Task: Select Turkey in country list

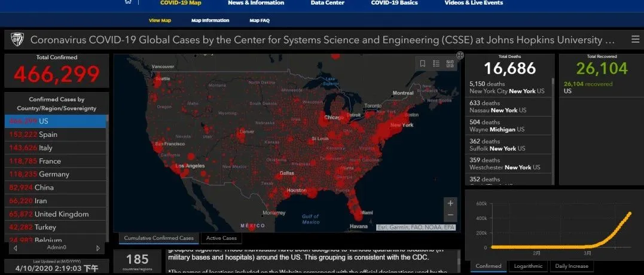Action: pos(55,227)
